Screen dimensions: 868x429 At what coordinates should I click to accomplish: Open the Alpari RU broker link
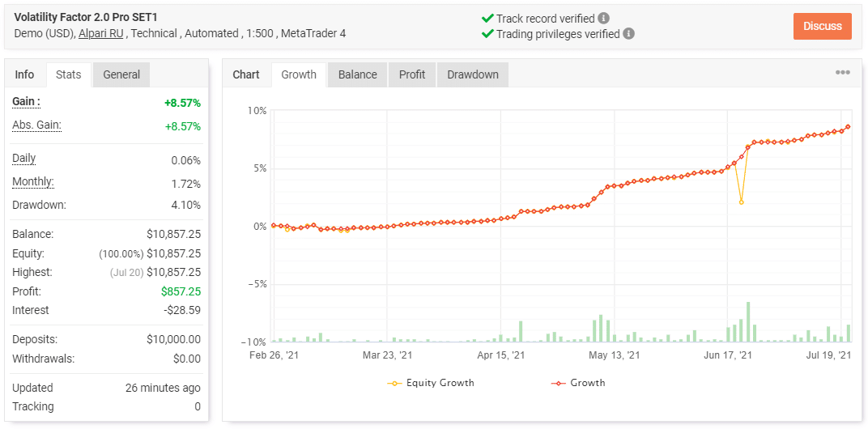(x=101, y=34)
